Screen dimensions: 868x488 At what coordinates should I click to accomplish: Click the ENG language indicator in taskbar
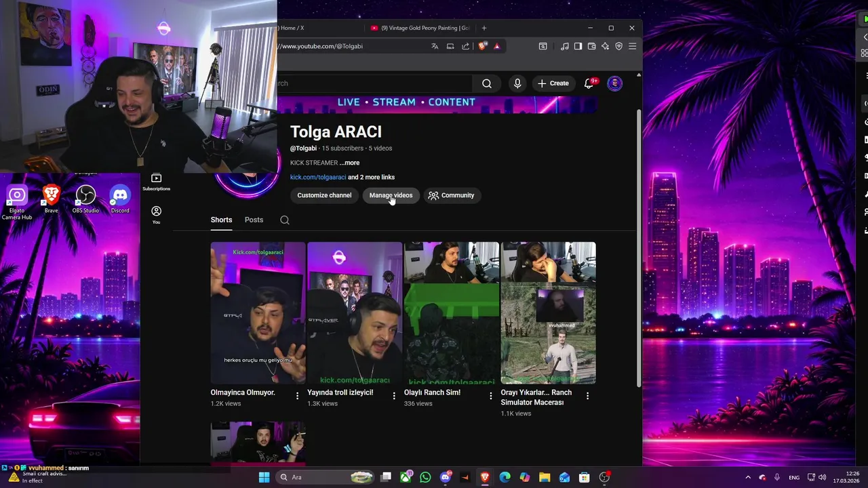point(793,477)
